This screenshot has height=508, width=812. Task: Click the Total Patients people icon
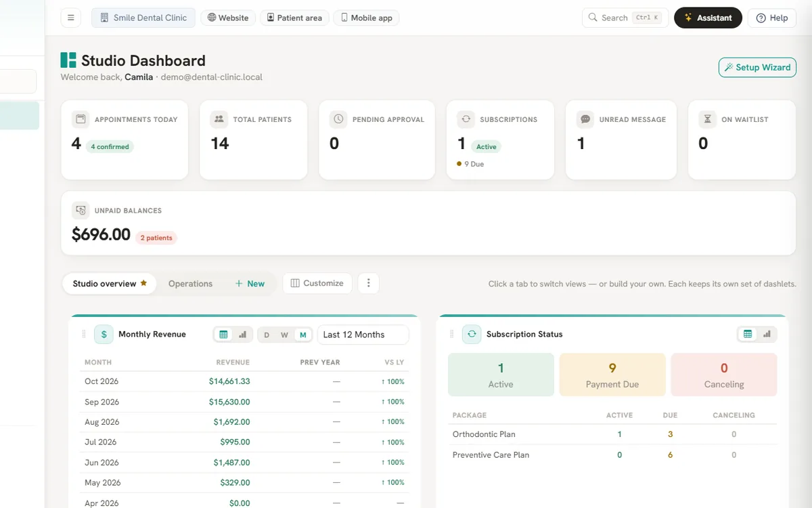[219, 119]
